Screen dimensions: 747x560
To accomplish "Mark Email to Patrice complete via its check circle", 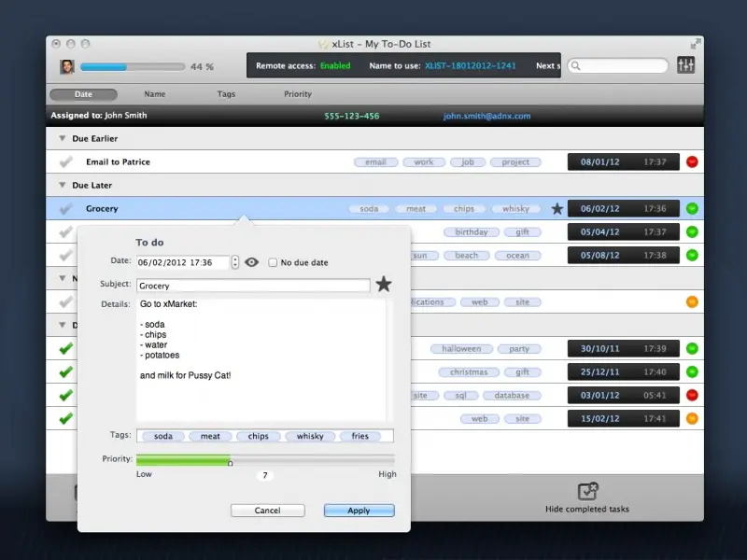I will click(63, 161).
